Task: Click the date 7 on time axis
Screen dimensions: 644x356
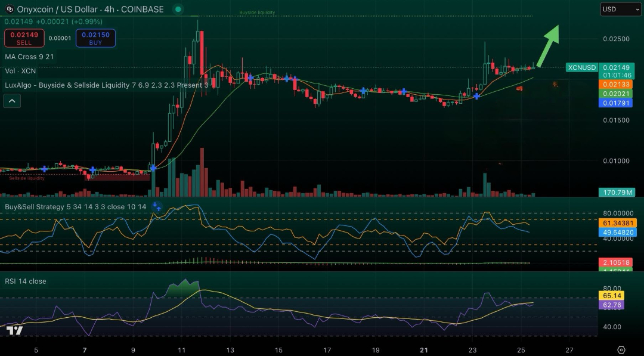Action: pyautogui.click(x=85, y=350)
